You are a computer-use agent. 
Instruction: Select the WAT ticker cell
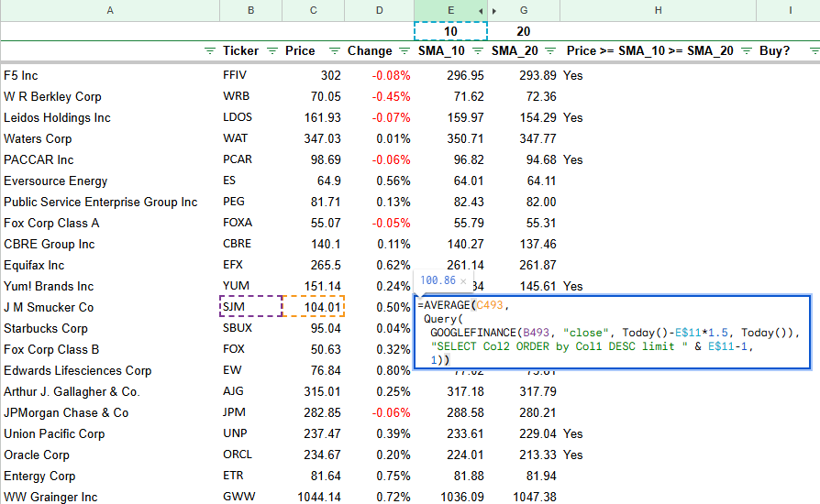click(251, 138)
